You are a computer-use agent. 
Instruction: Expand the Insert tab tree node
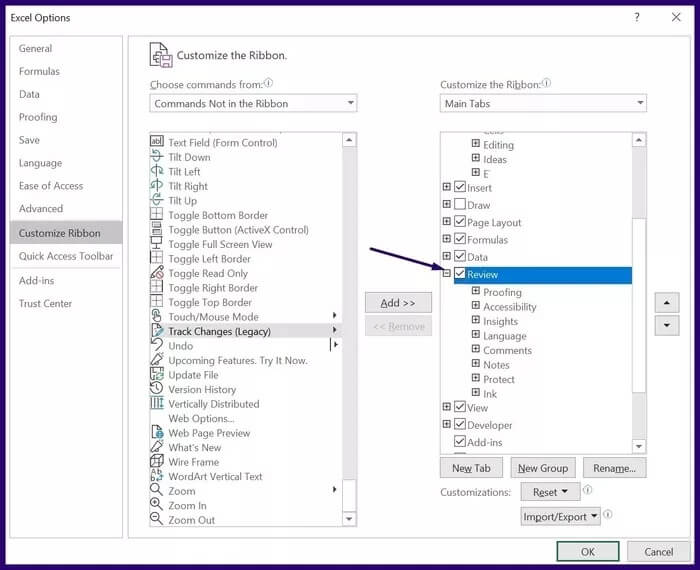point(446,187)
